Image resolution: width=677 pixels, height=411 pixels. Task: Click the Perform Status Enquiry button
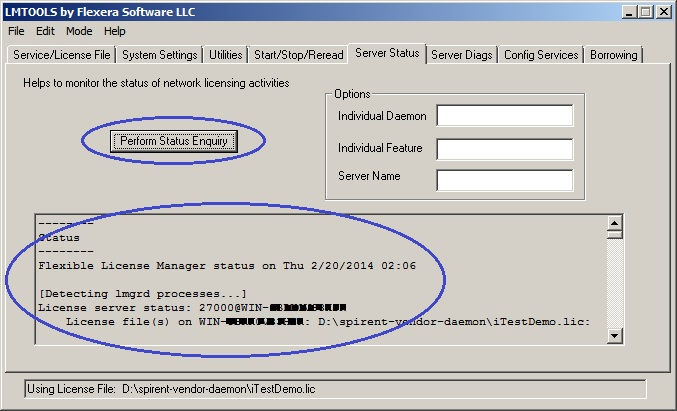pos(174,141)
